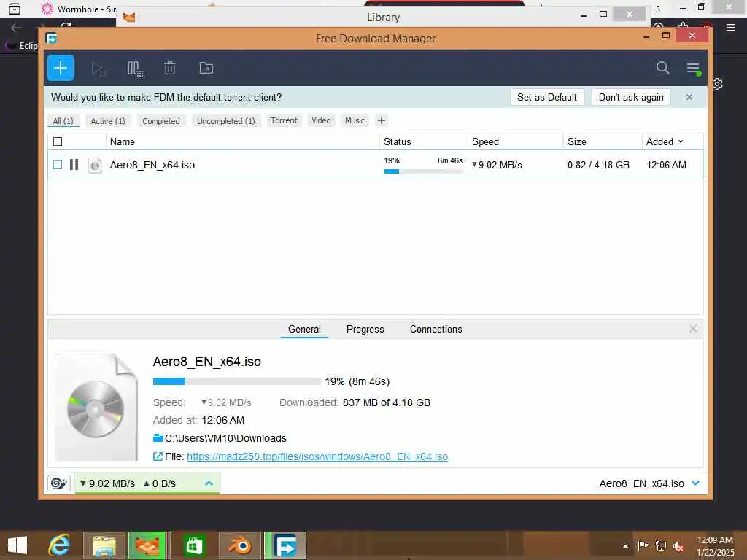
Task: Sort by Speed column header
Action: (485, 141)
